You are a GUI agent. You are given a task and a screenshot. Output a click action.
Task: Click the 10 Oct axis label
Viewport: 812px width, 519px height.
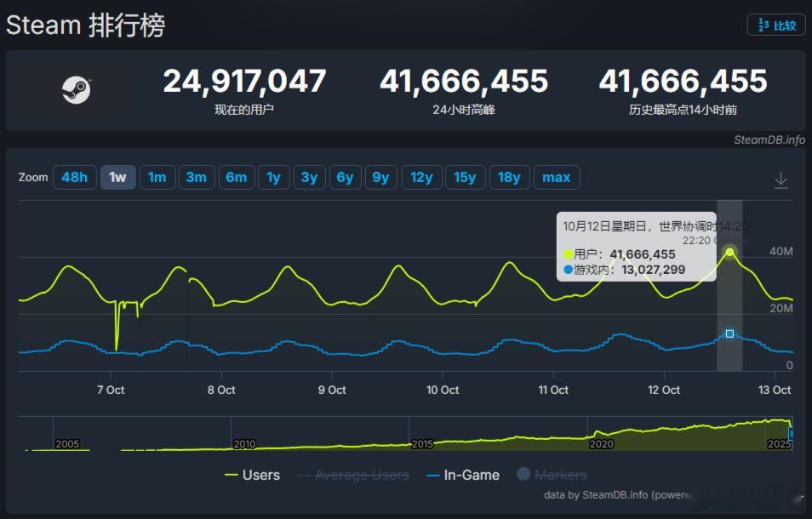click(443, 391)
